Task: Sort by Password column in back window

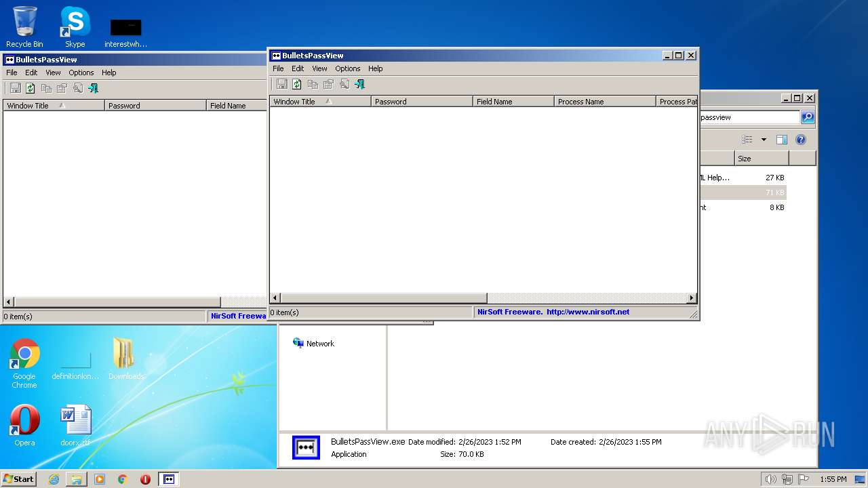Action: (155, 106)
